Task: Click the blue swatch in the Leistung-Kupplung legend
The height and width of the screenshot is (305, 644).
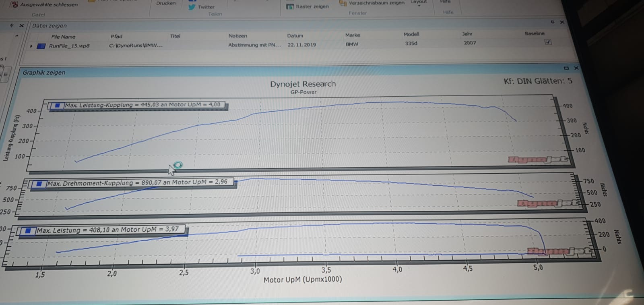Action: pyautogui.click(x=57, y=106)
